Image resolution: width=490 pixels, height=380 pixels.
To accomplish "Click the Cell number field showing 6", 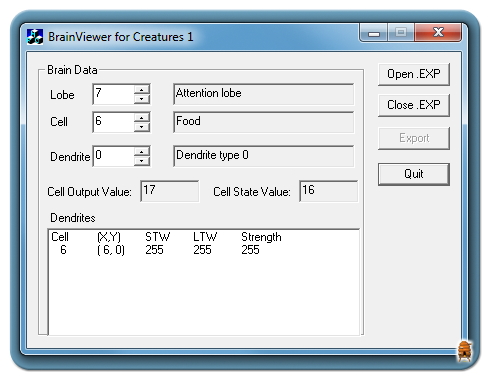I will (114, 122).
